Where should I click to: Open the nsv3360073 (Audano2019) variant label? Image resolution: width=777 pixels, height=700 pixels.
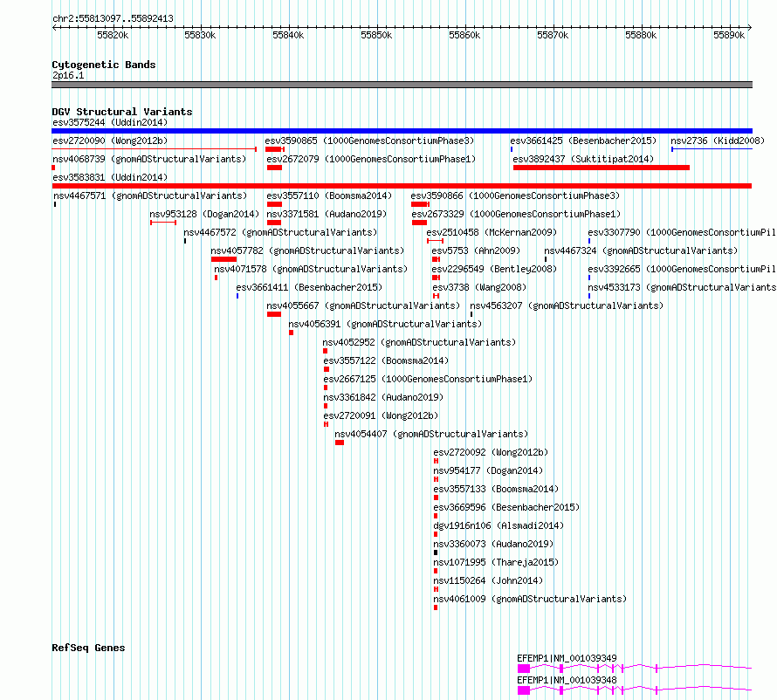[493, 544]
